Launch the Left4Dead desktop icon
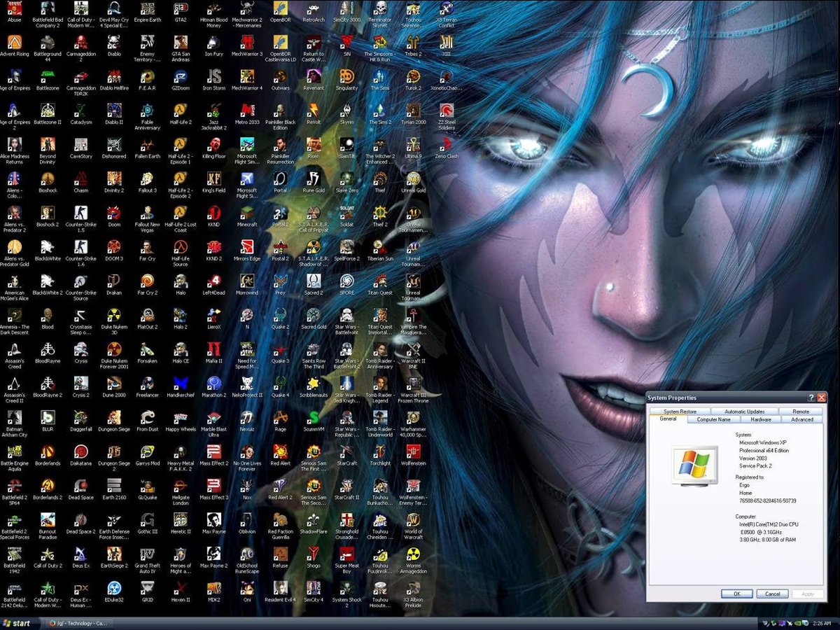 [213, 285]
